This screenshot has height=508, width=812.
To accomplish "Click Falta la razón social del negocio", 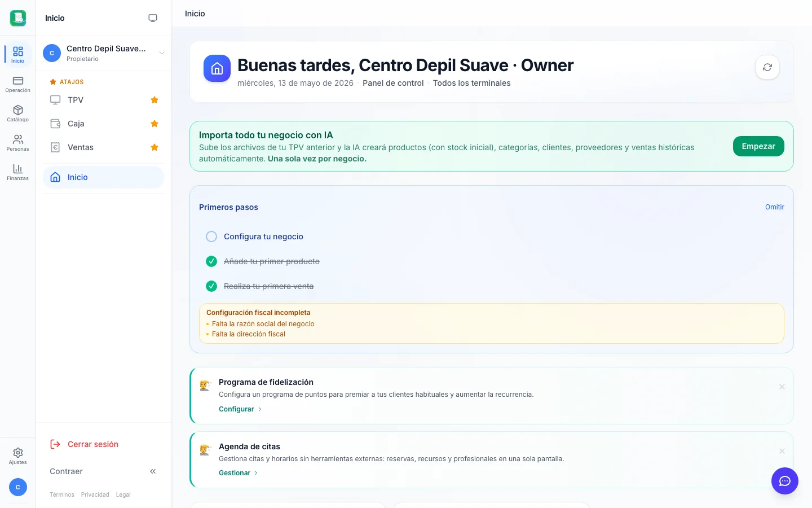I will [x=263, y=324].
